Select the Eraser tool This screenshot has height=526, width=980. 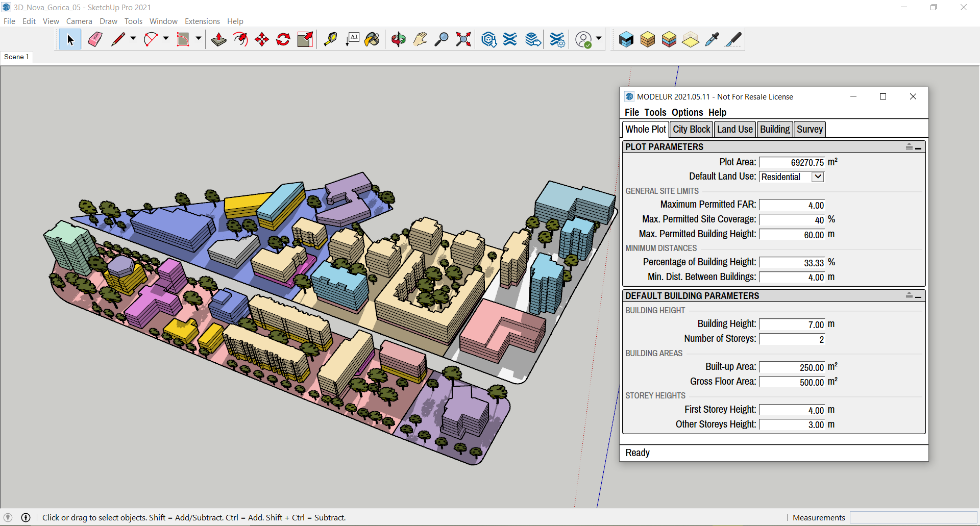[95, 39]
